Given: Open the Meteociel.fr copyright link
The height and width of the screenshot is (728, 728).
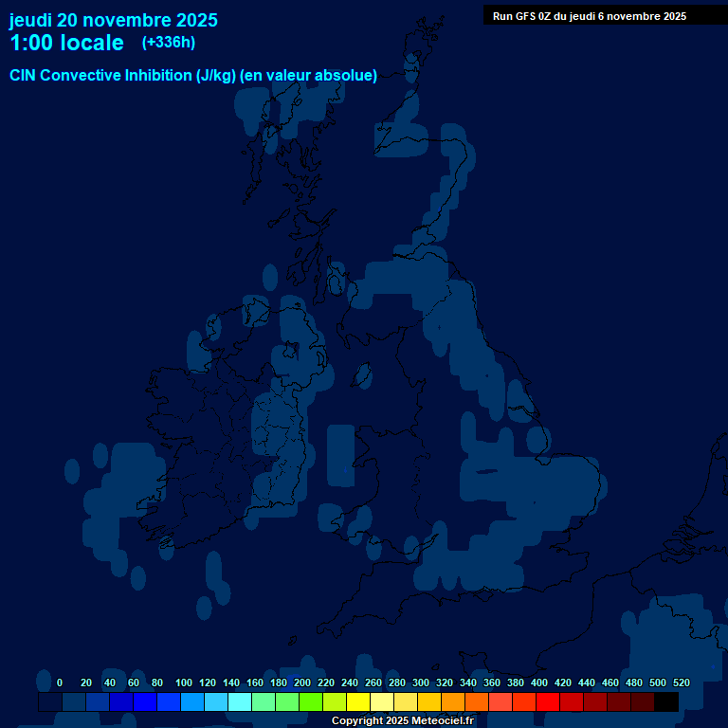Looking at the screenshot, I should click(x=402, y=720).
